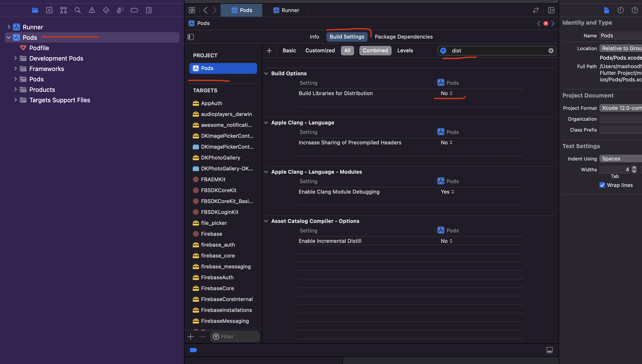Go forward in editor history
Viewport: 642px width, 364px height.
click(215, 10)
